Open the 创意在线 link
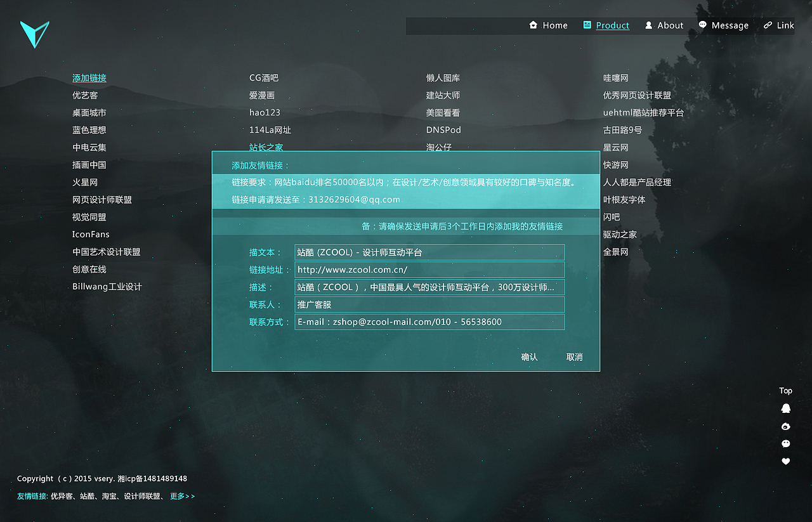The width and height of the screenshot is (812, 522). [89, 270]
